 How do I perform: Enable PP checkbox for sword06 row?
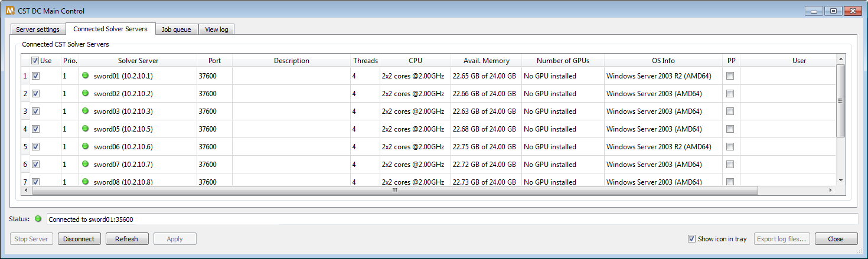point(730,146)
